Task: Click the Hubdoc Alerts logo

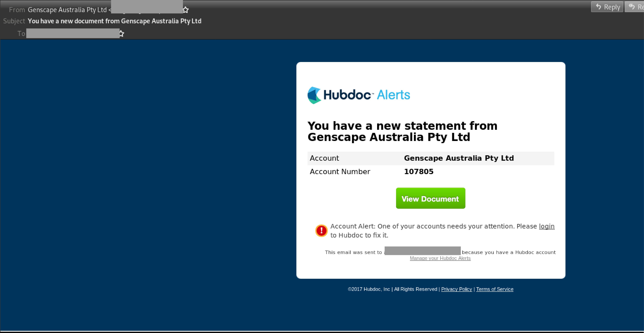Action: [x=359, y=95]
